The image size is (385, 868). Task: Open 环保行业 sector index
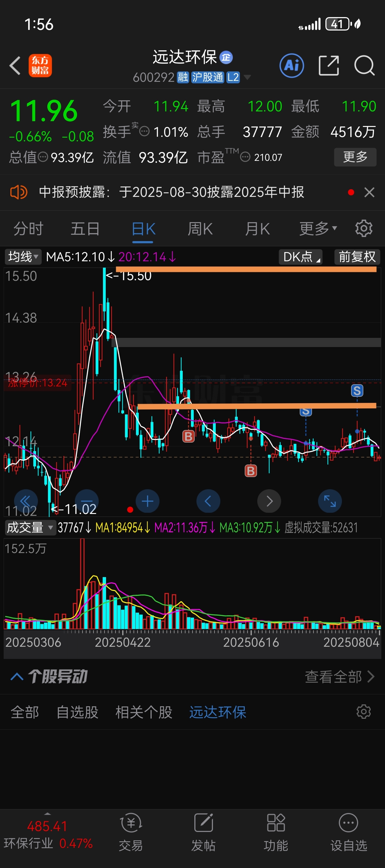click(48, 835)
